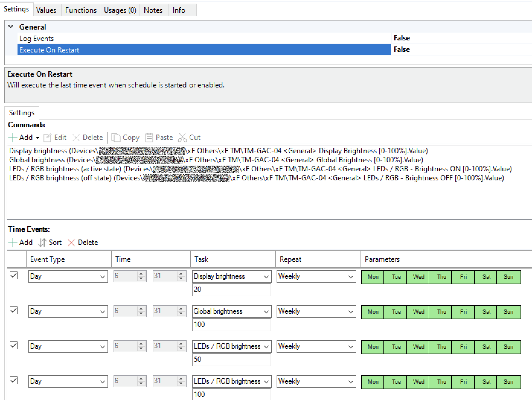This screenshot has height=400, width=532.
Task: Click the Copy icon in Commands toolbar
Action: (x=116, y=138)
